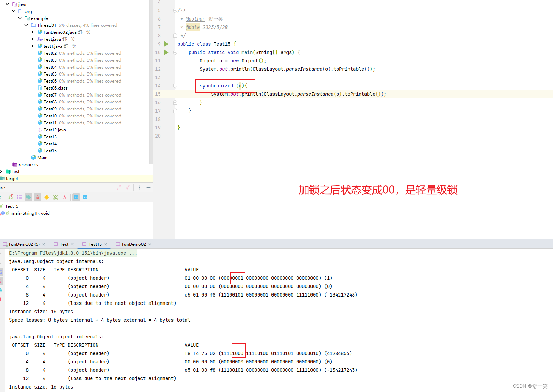Select Test15 class in Structure panel
The image size is (553, 392).
[12, 206]
